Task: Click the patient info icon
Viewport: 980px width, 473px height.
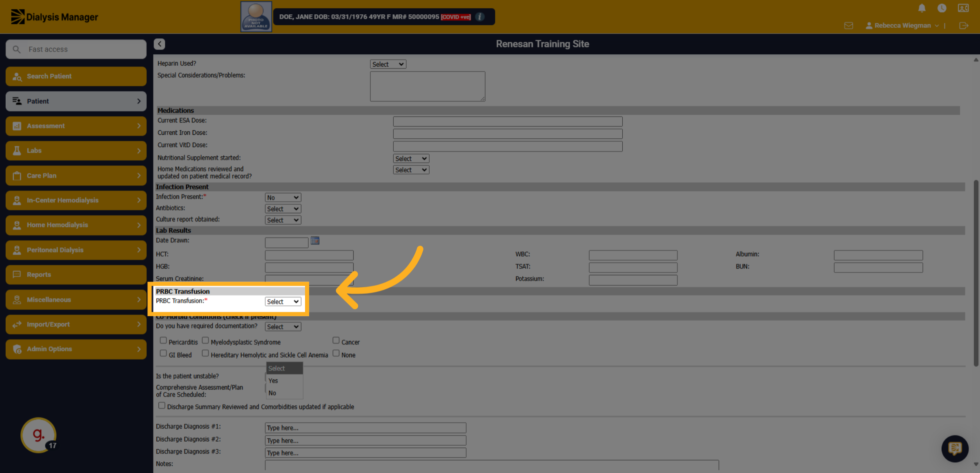Action: click(x=480, y=17)
